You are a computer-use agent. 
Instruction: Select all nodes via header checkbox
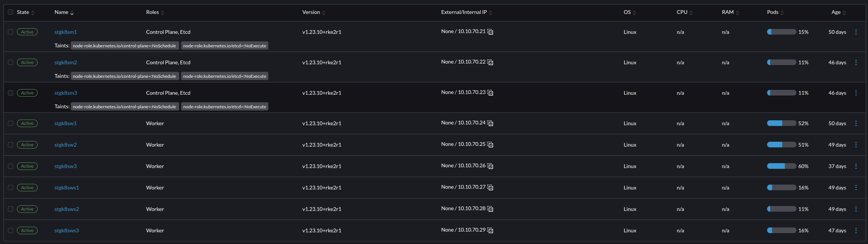coord(10,12)
